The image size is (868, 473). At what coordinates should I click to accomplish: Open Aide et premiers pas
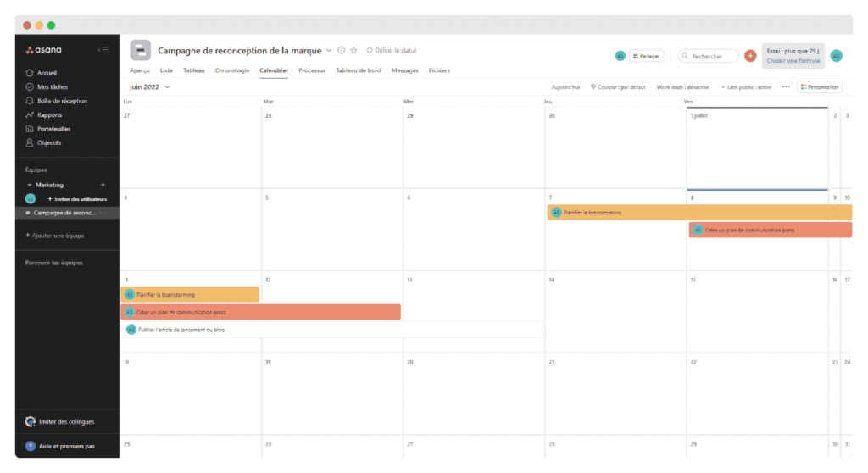pyautogui.click(x=60, y=446)
